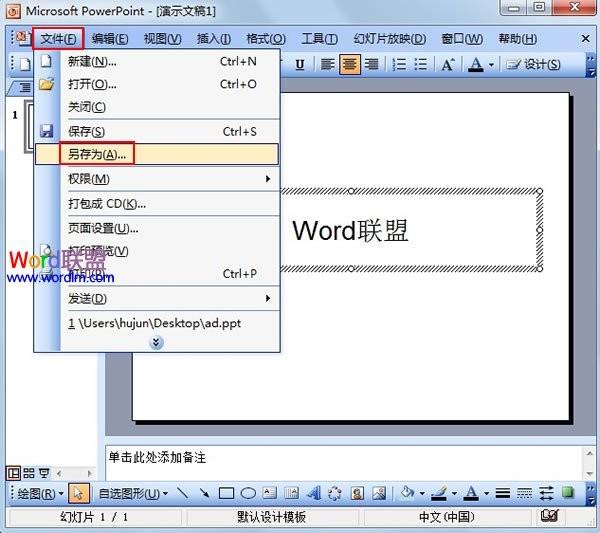Expand the File menu with the double-chevron

click(156, 342)
